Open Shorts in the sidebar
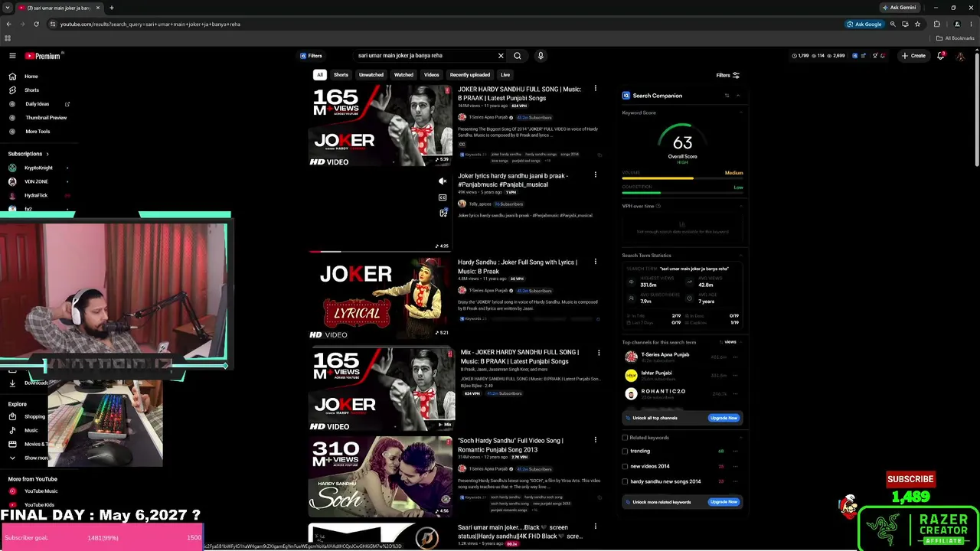 (x=31, y=90)
